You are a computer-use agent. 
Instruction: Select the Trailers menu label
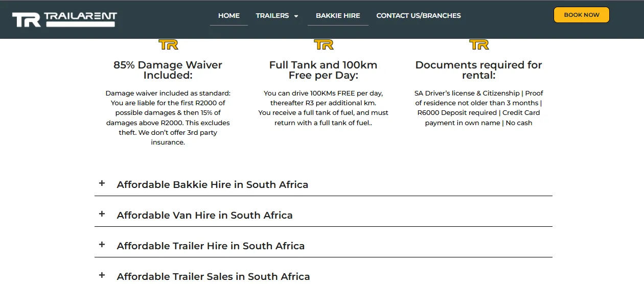pyautogui.click(x=272, y=15)
